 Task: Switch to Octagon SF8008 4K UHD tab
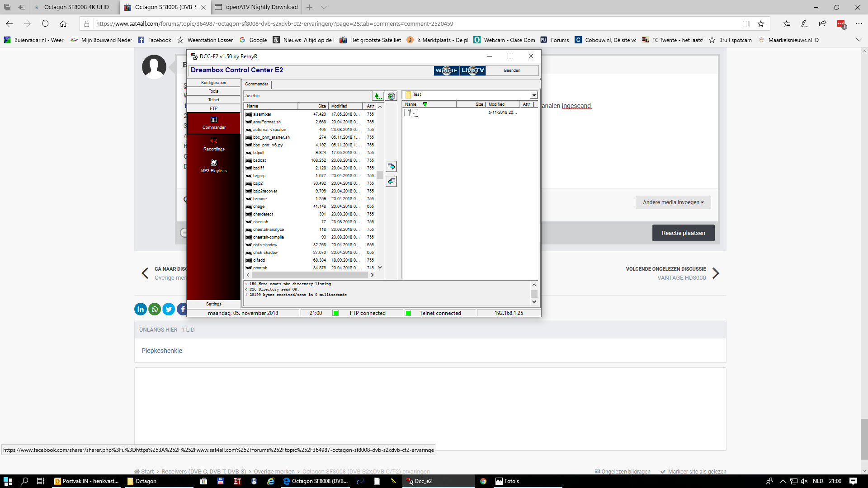[x=75, y=7]
